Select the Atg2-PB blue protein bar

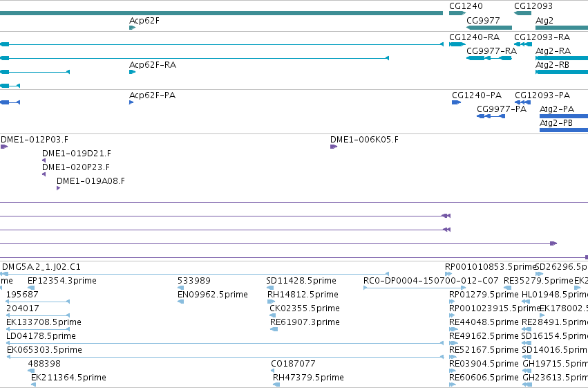[564, 130]
